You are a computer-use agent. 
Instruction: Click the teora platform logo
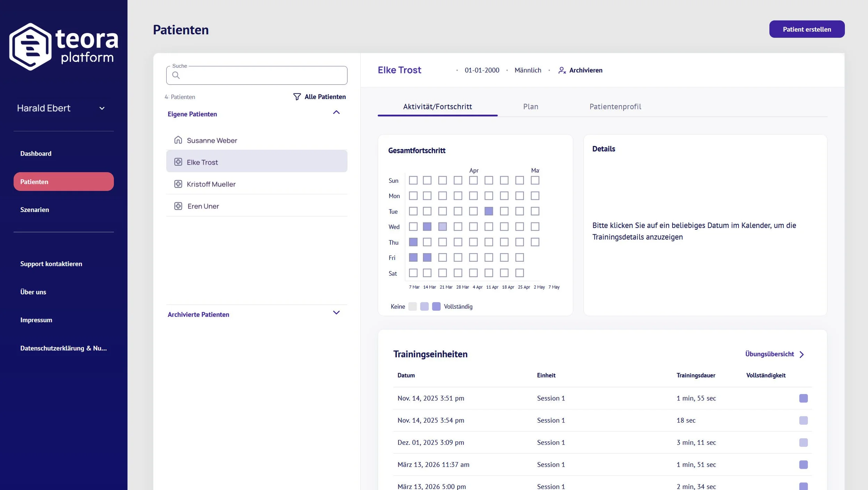[64, 47]
